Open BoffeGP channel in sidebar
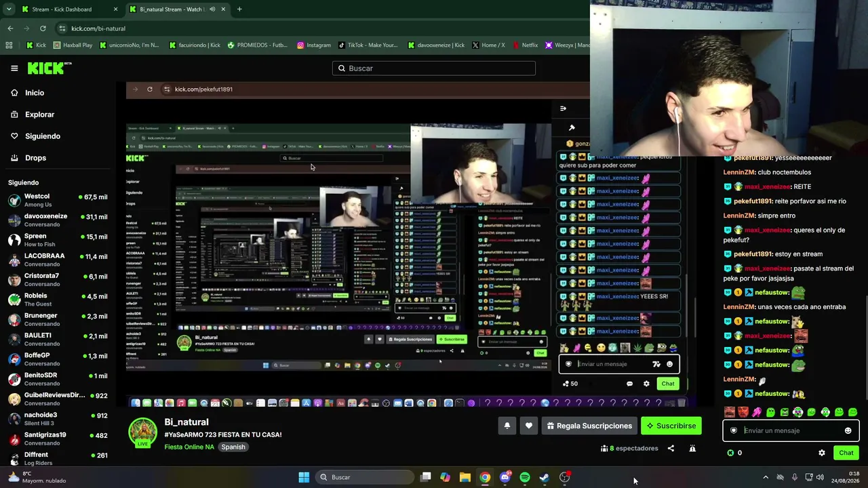Screen dimensions: 868x488 [58, 359]
